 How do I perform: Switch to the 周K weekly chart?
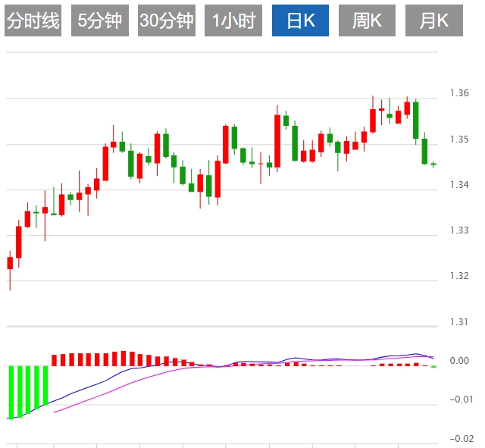(x=367, y=20)
